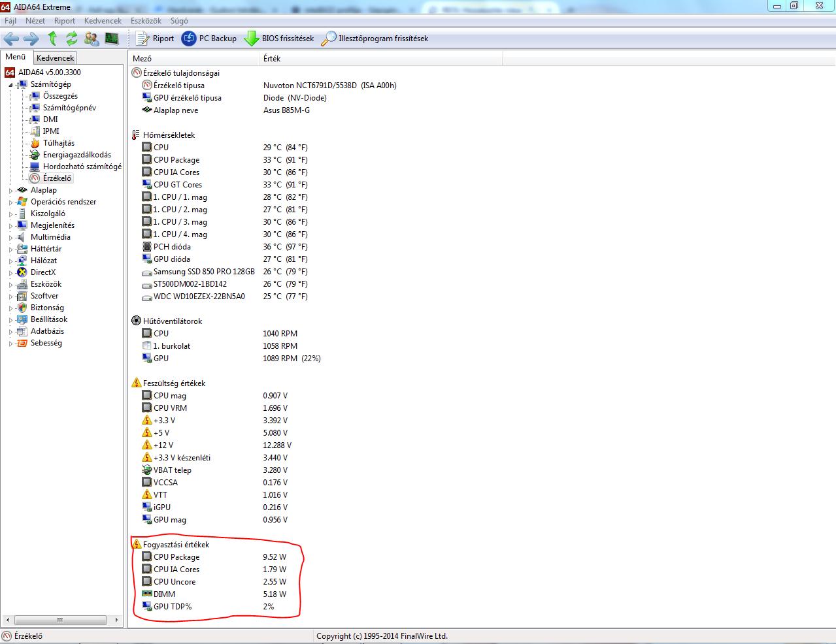
Task: Open PC Backup from the toolbar
Action: (209, 39)
